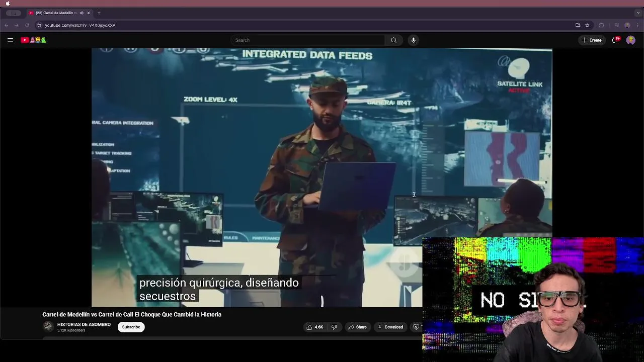Image resolution: width=644 pixels, height=362 pixels.
Task: Open the HISTORIAS DE ASOMBRO channel link
Action: (x=84, y=325)
